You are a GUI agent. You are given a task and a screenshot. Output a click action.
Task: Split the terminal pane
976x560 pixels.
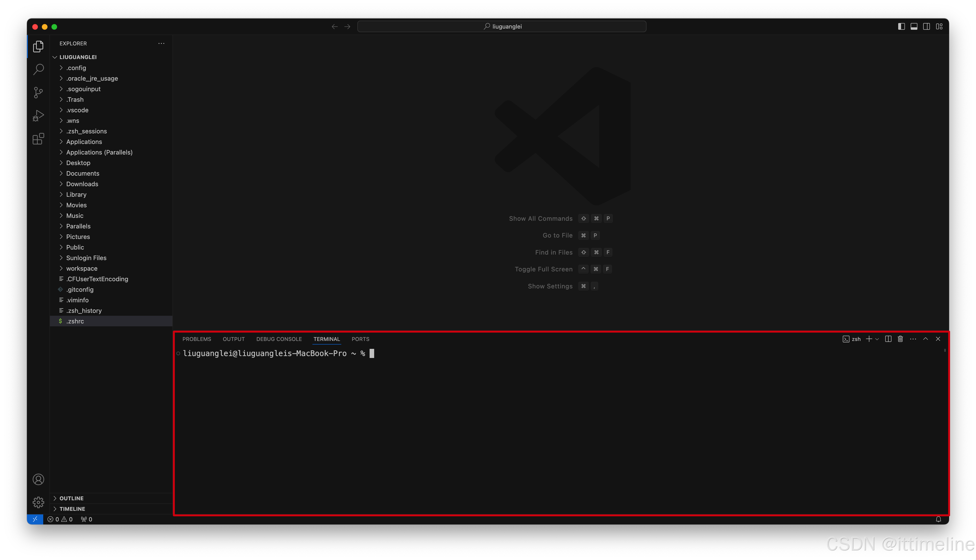(x=888, y=339)
